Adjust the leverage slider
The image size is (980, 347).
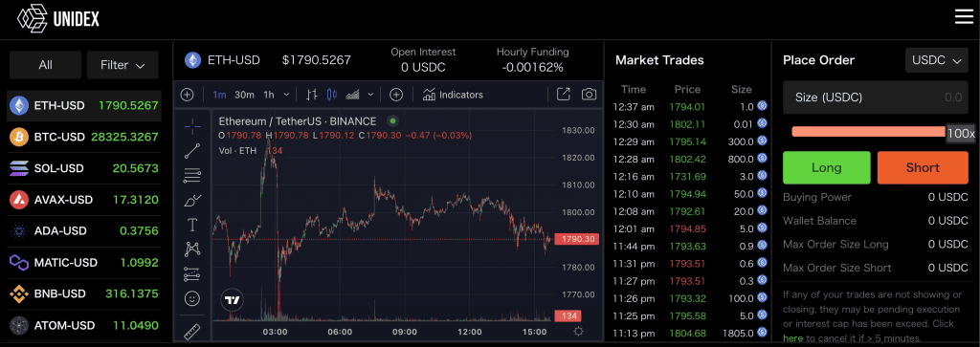[x=868, y=132]
